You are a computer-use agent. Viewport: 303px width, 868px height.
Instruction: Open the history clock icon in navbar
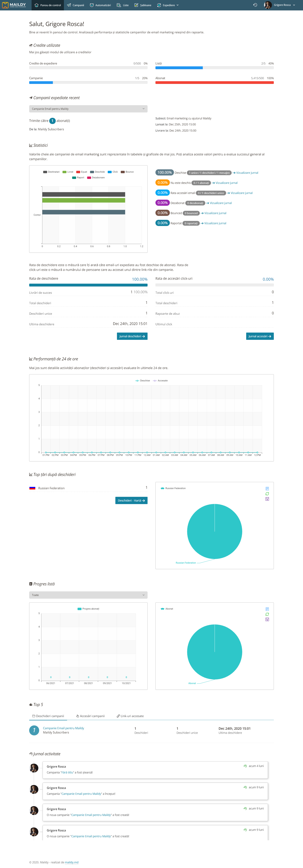point(255,5)
